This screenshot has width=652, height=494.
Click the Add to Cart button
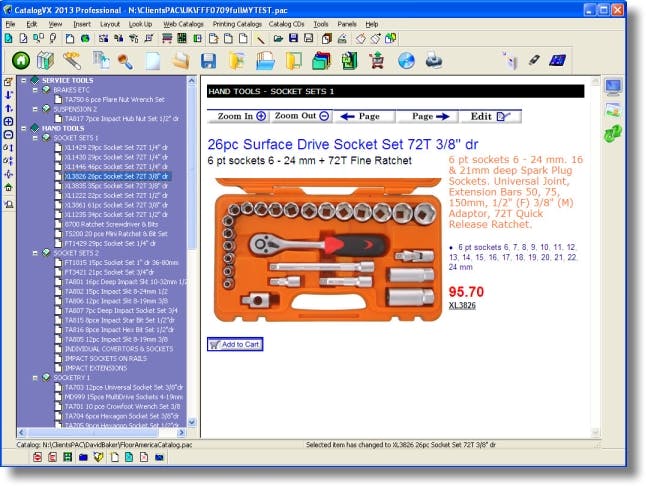click(x=235, y=344)
